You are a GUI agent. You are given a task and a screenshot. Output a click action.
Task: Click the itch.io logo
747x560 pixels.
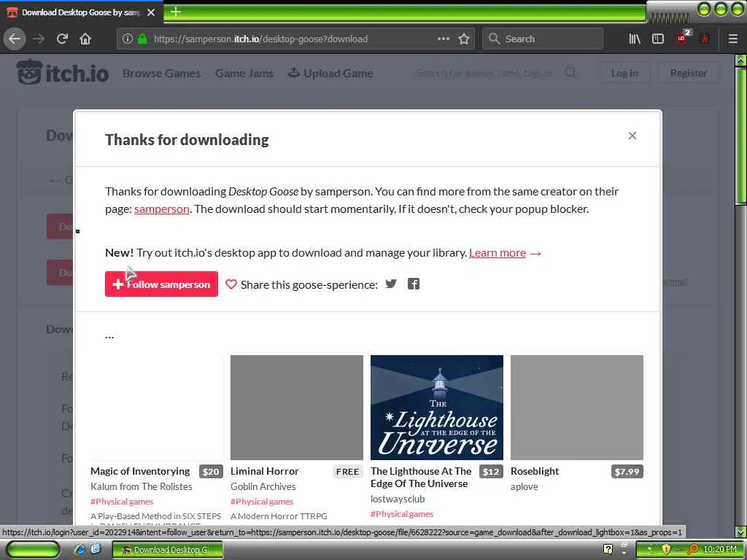click(x=63, y=72)
